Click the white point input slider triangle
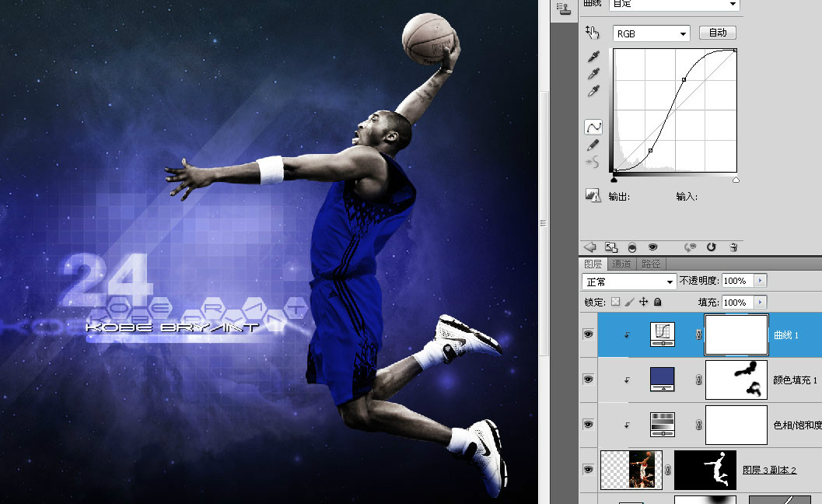 click(x=736, y=180)
